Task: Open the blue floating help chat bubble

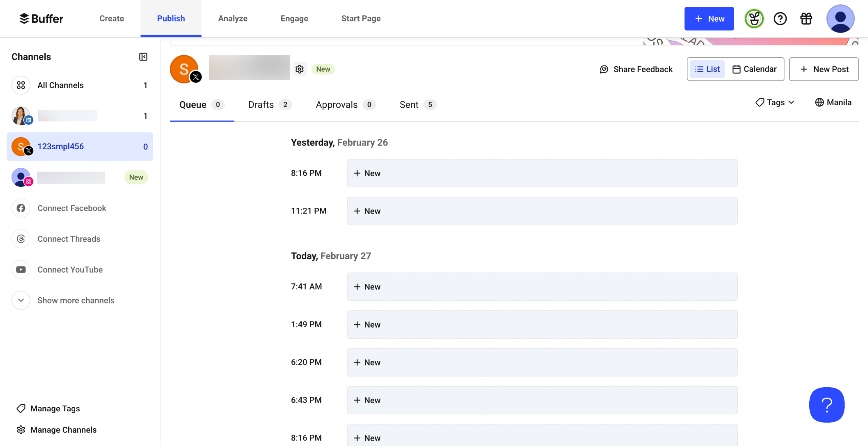Action: (826, 405)
